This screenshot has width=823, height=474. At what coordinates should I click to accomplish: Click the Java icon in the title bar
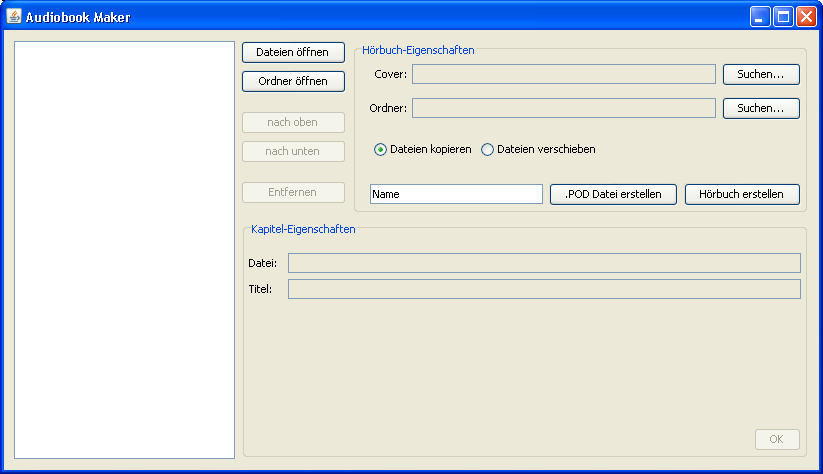[x=14, y=17]
